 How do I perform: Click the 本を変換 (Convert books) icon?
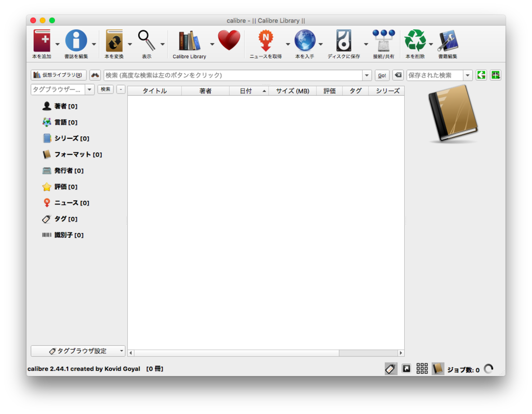pos(114,41)
